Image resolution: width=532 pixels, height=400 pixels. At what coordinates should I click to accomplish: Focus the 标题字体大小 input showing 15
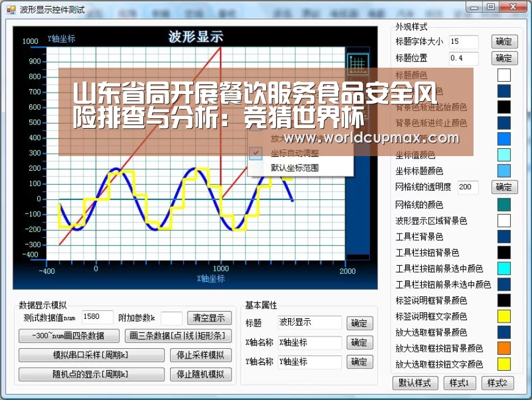pyautogui.click(x=464, y=41)
